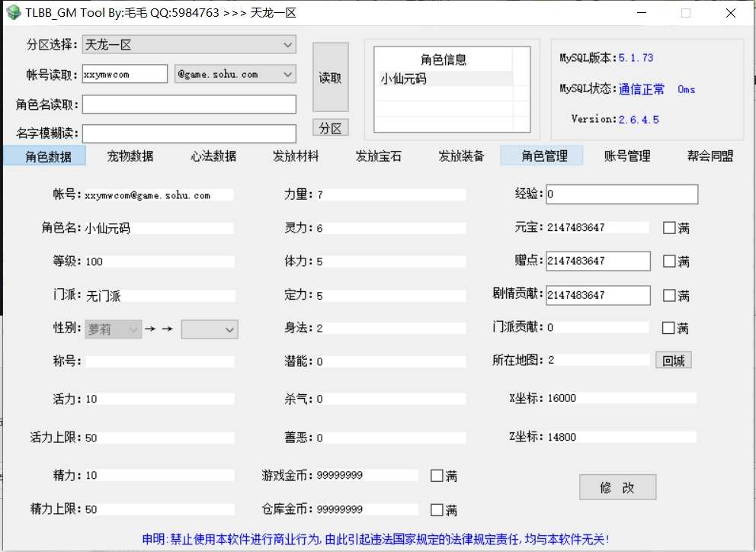Click the 灵力 field showing 6
The height and width of the screenshot is (552, 756).
click(391, 228)
